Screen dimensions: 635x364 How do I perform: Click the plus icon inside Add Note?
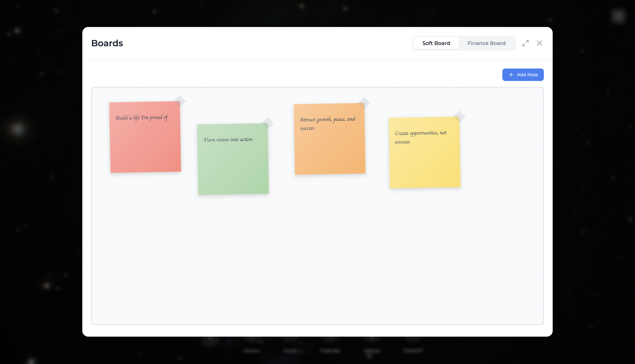pyautogui.click(x=511, y=75)
